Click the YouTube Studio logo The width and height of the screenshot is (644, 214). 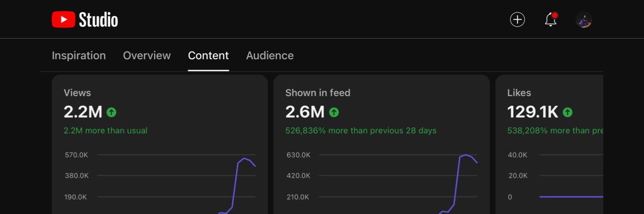pos(85,20)
